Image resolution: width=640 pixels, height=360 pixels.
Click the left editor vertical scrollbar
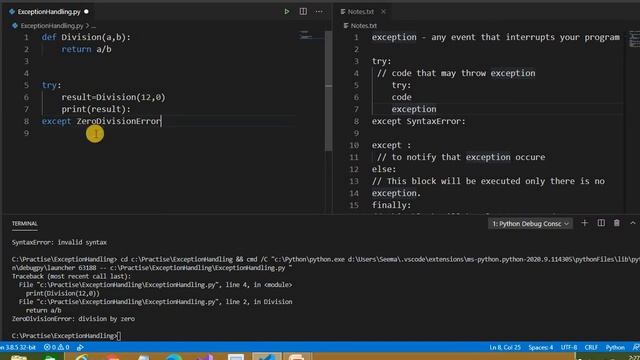328,91
